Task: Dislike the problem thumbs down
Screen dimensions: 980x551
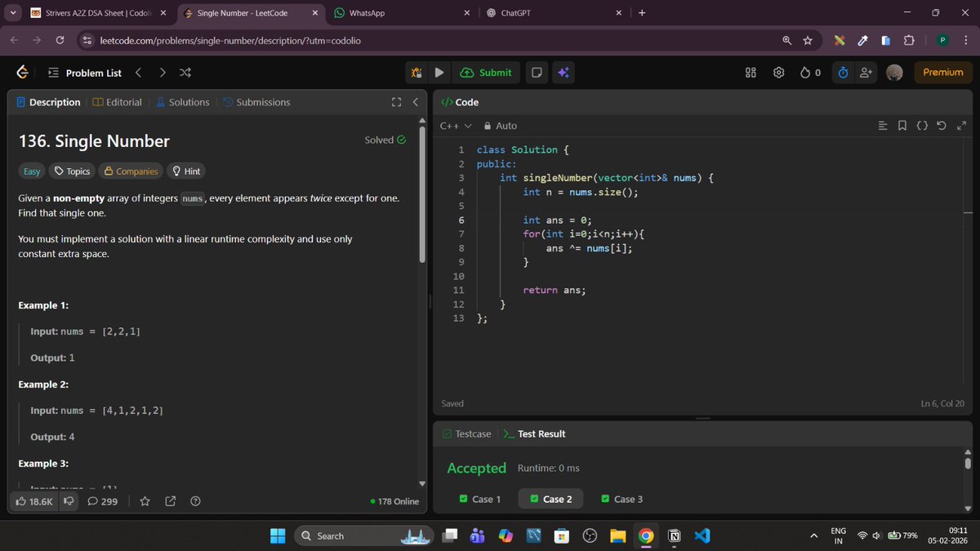Action: pyautogui.click(x=69, y=501)
